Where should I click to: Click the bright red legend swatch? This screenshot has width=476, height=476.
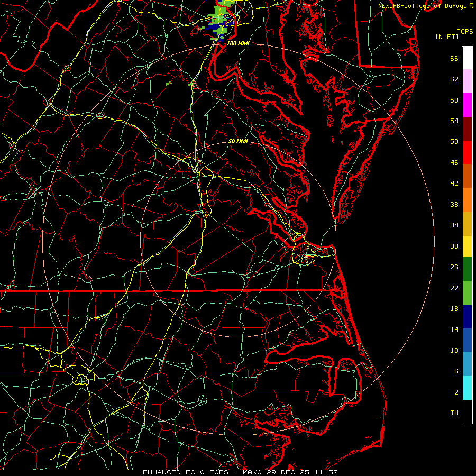click(x=467, y=152)
